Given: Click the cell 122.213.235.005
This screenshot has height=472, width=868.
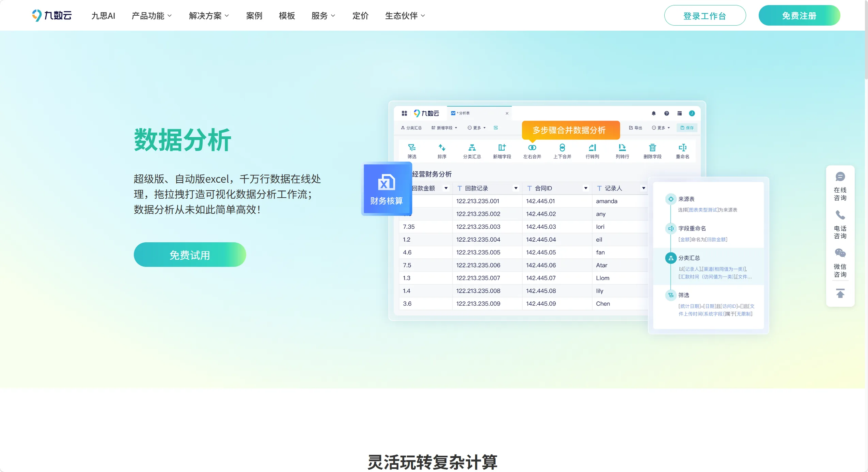Looking at the screenshot, I should 487,253.
